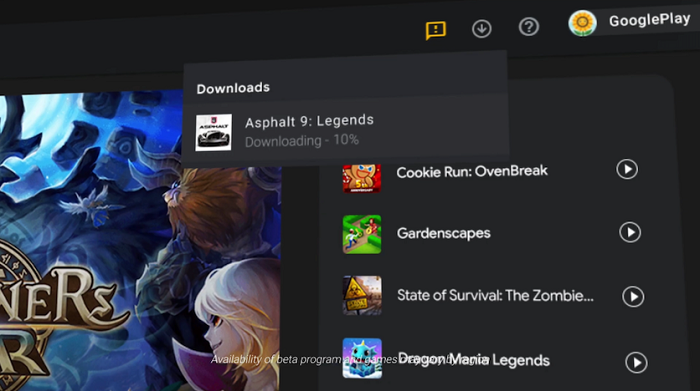Screen dimensions: 700x391
Task: Click the Asphalt 9 game thumbnail
Action: point(214,132)
